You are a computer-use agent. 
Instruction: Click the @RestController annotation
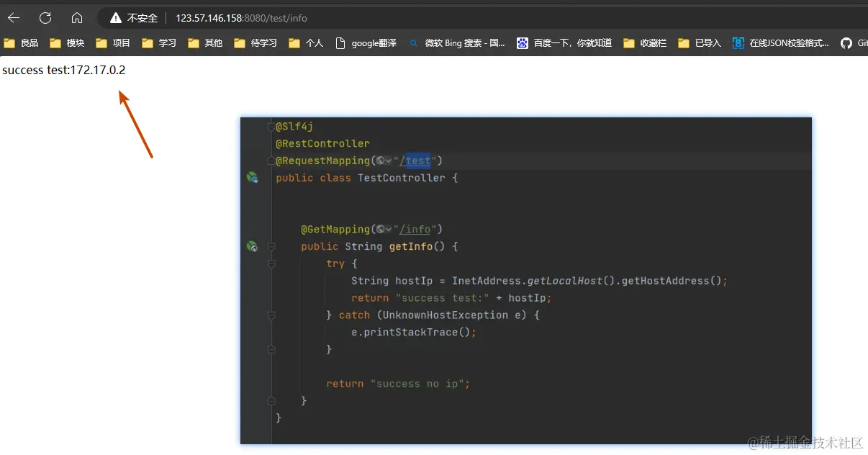tap(322, 143)
